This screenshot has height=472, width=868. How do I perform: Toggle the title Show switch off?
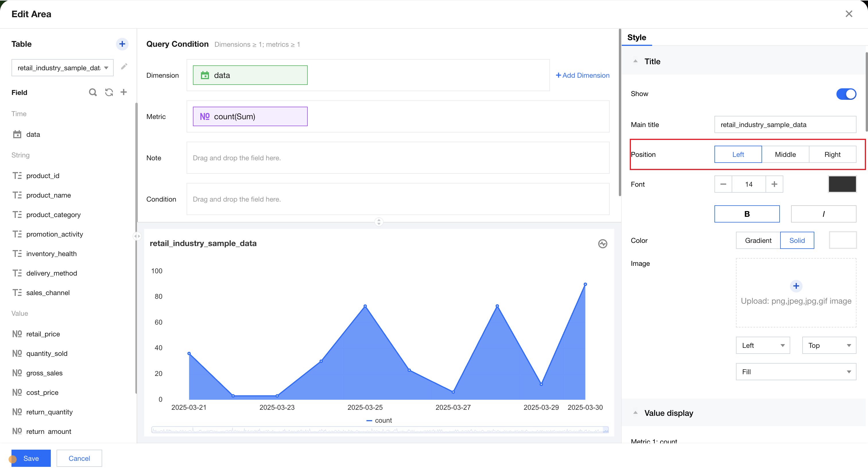point(846,94)
